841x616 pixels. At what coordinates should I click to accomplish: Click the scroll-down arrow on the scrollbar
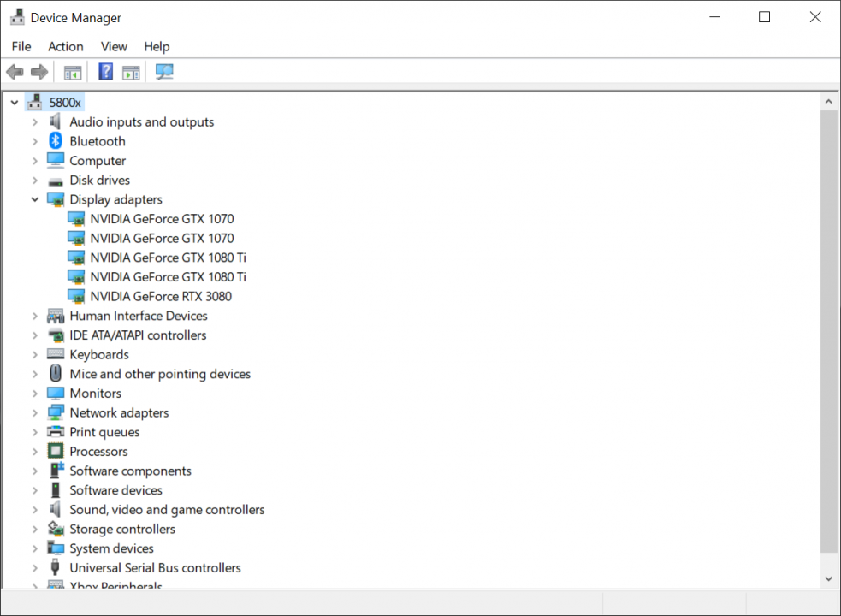click(828, 577)
